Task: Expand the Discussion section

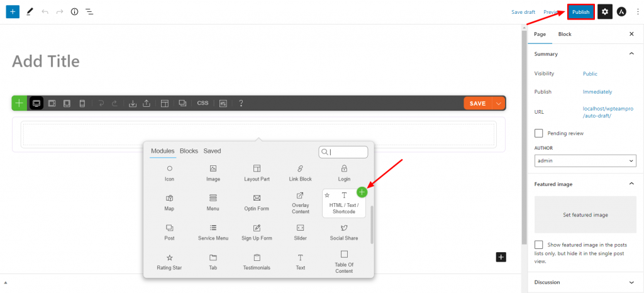Action: (631, 282)
